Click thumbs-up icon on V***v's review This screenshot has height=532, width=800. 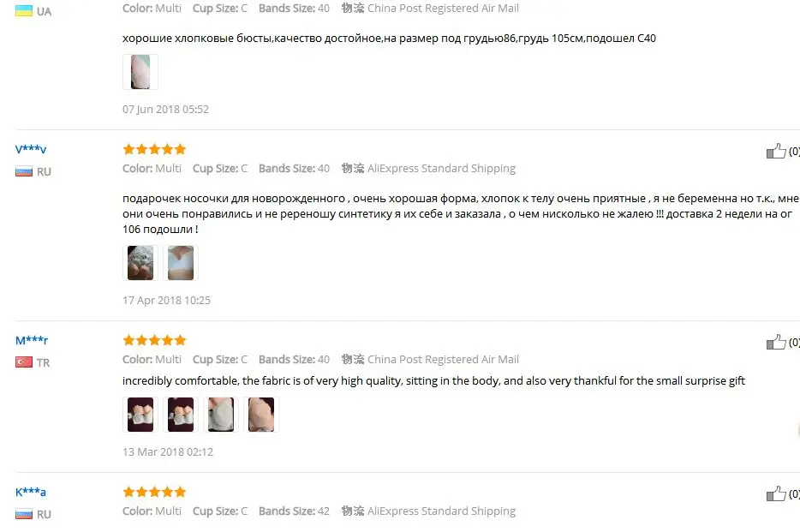tap(776, 151)
